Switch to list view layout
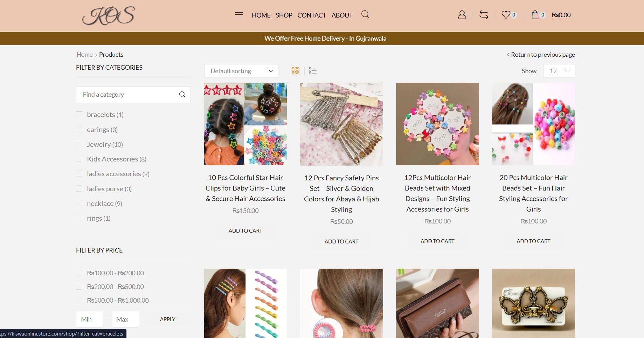Viewport: 644px width, 338px height. point(313,71)
